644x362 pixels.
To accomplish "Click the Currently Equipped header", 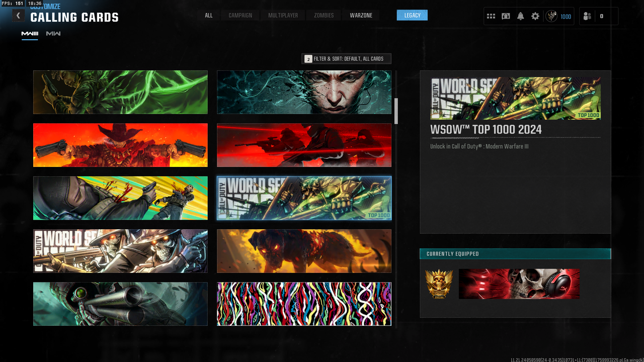I will click(x=515, y=254).
